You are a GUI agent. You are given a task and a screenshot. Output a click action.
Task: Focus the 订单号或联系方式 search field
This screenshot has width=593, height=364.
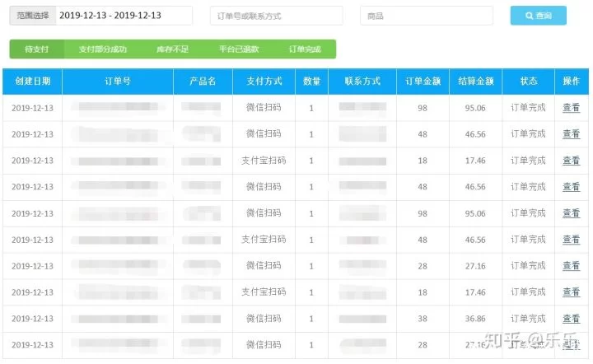pyautogui.click(x=275, y=16)
